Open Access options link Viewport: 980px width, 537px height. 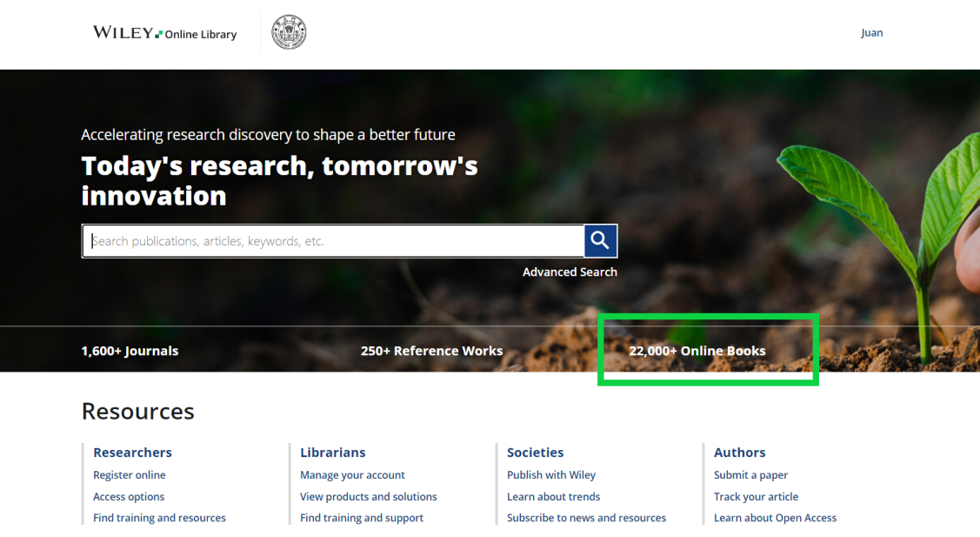(129, 497)
